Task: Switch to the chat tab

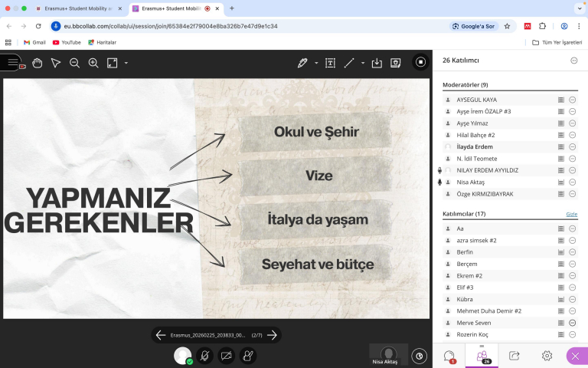Action: click(449, 356)
